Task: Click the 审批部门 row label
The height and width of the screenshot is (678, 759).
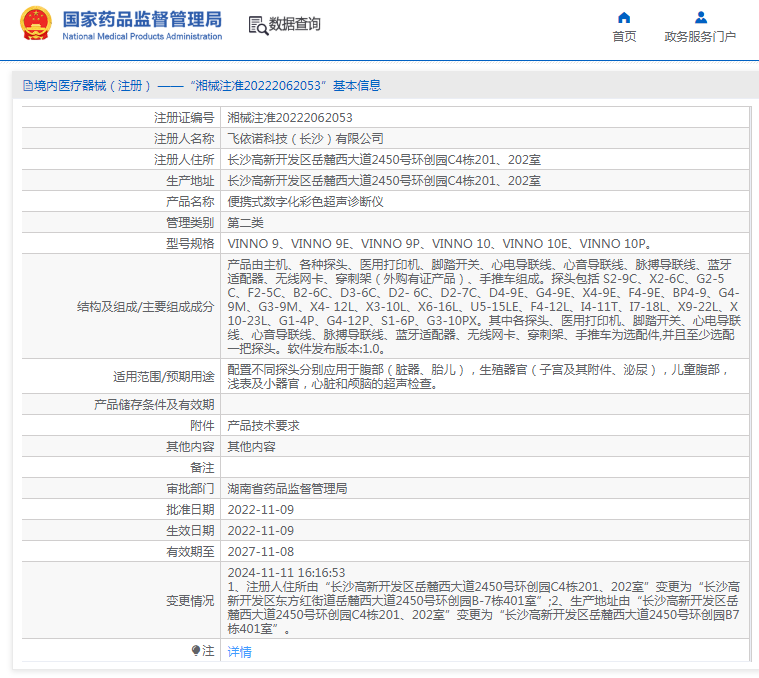Action: tap(190, 489)
